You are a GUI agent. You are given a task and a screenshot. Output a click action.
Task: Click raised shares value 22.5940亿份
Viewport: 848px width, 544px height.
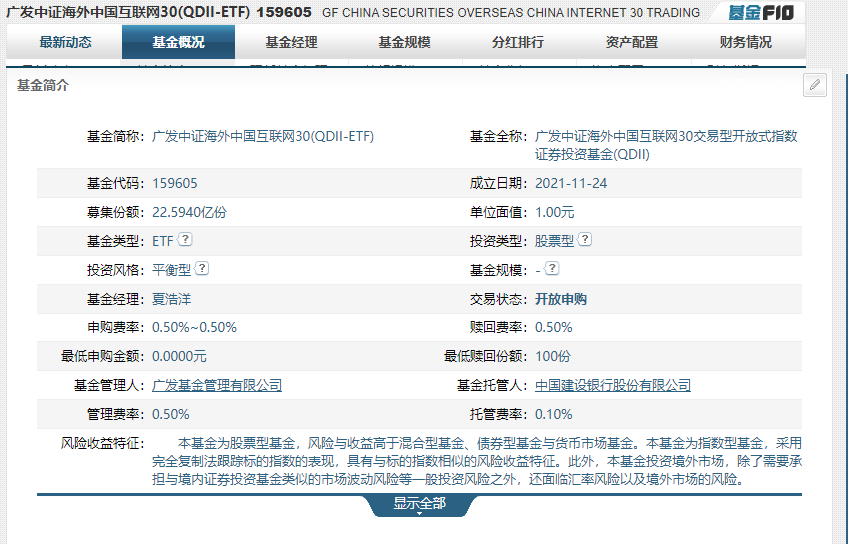point(189,212)
